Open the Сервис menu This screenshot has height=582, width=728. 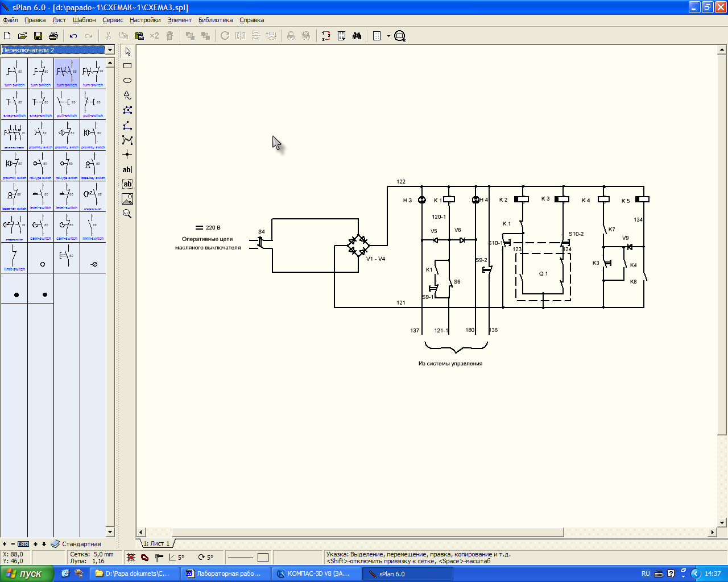(113, 20)
